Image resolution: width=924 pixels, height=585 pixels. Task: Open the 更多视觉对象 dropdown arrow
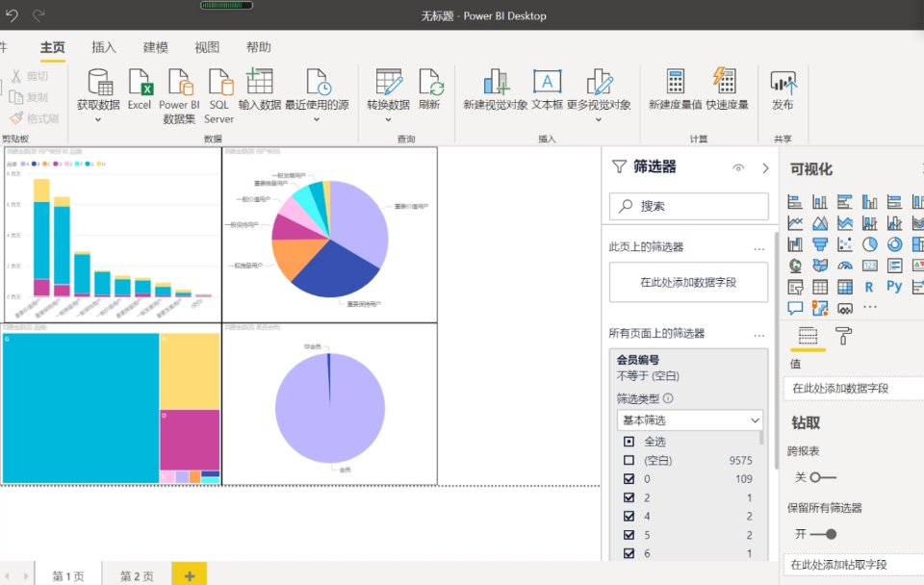598,119
